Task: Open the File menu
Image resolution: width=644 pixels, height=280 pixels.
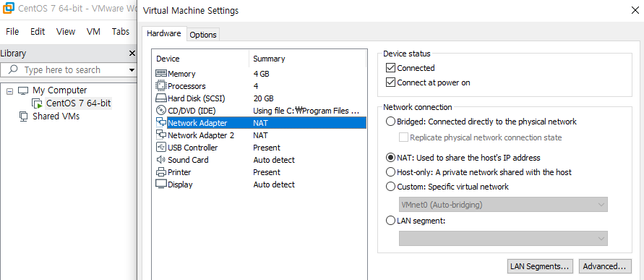Action: point(12,32)
